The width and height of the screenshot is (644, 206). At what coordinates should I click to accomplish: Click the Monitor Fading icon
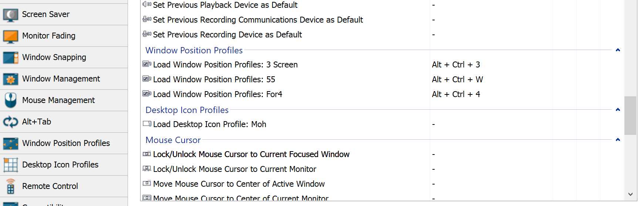[10, 36]
